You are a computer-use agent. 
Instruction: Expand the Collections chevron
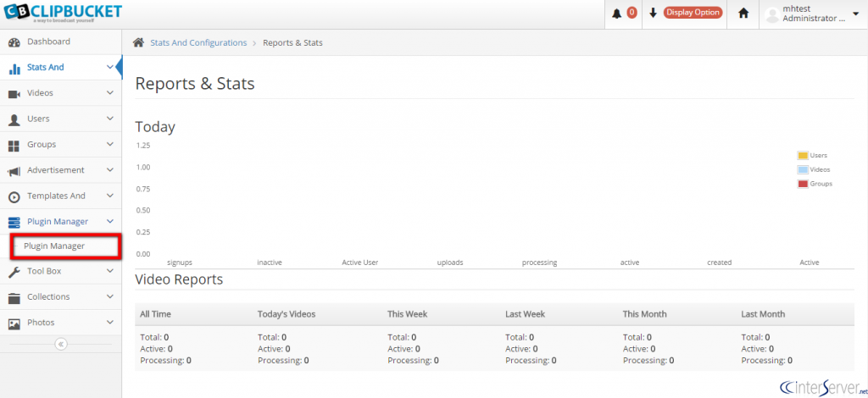109,297
